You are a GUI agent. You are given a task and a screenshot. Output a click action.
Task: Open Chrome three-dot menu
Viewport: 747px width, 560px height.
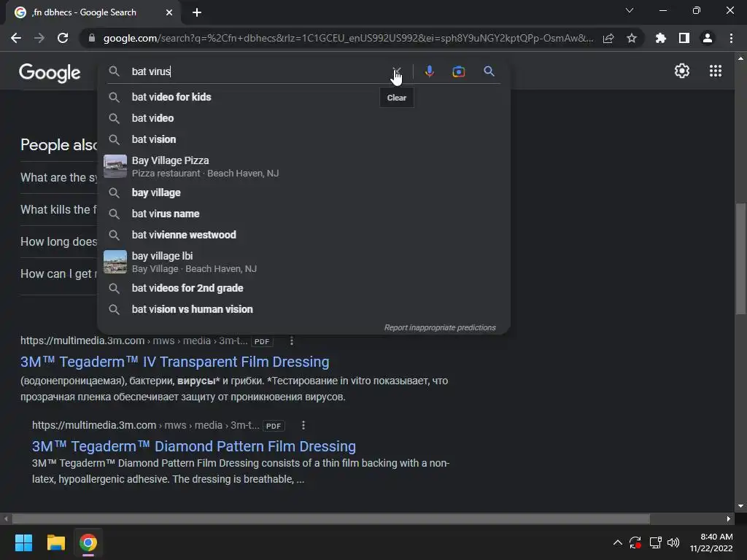click(731, 38)
